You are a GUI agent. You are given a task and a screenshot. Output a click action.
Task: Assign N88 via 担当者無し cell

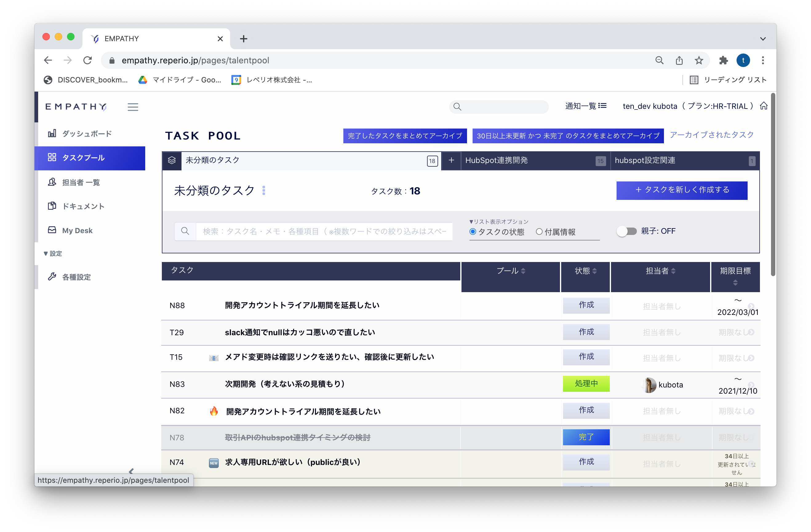click(661, 306)
